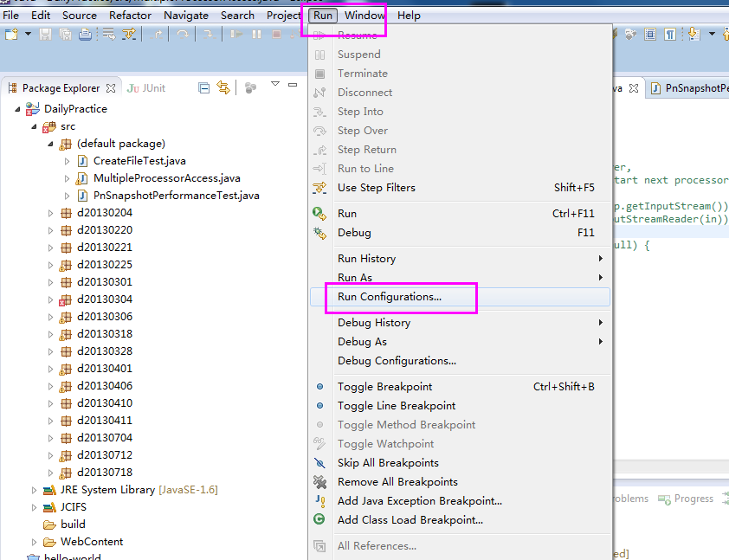Open the Edit menu
Image resolution: width=729 pixels, height=560 pixels.
(x=41, y=16)
